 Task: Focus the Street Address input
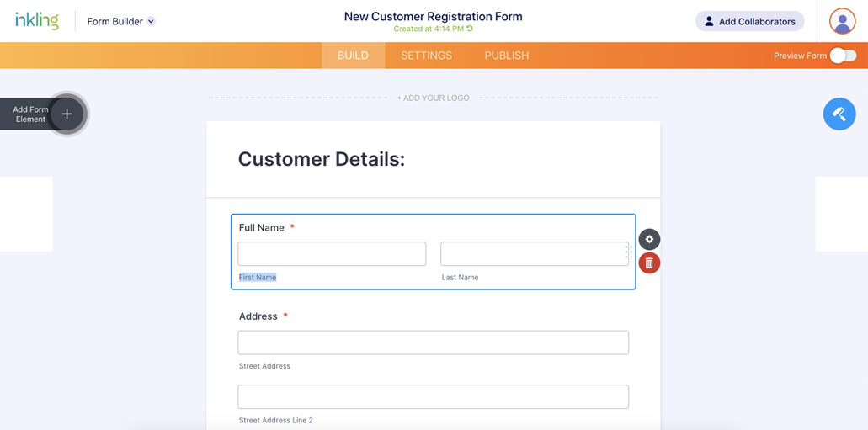pos(433,342)
